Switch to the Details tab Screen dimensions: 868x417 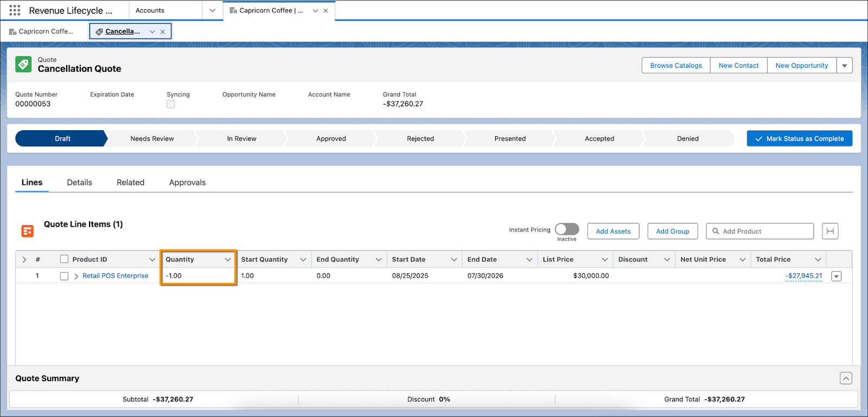[80, 182]
